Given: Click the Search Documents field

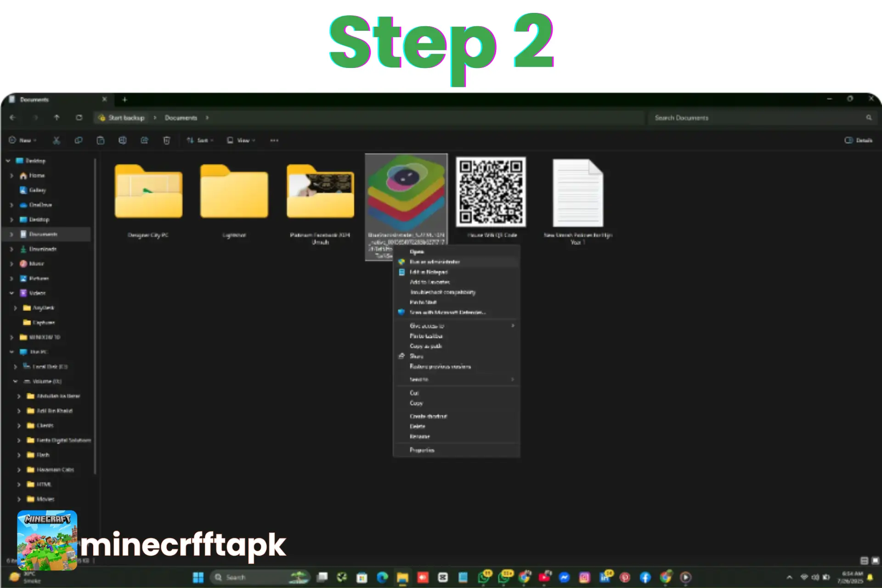Looking at the screenshot, I should 761,118.
